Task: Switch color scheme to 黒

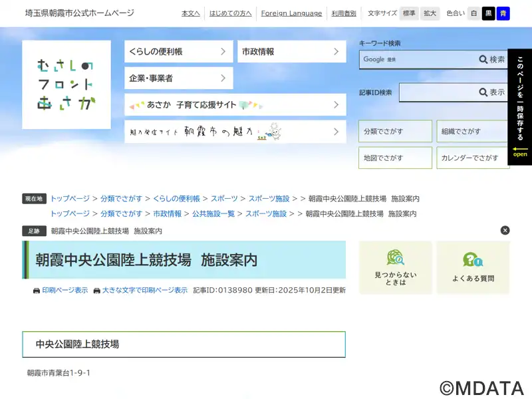Action: coord(489,13)
